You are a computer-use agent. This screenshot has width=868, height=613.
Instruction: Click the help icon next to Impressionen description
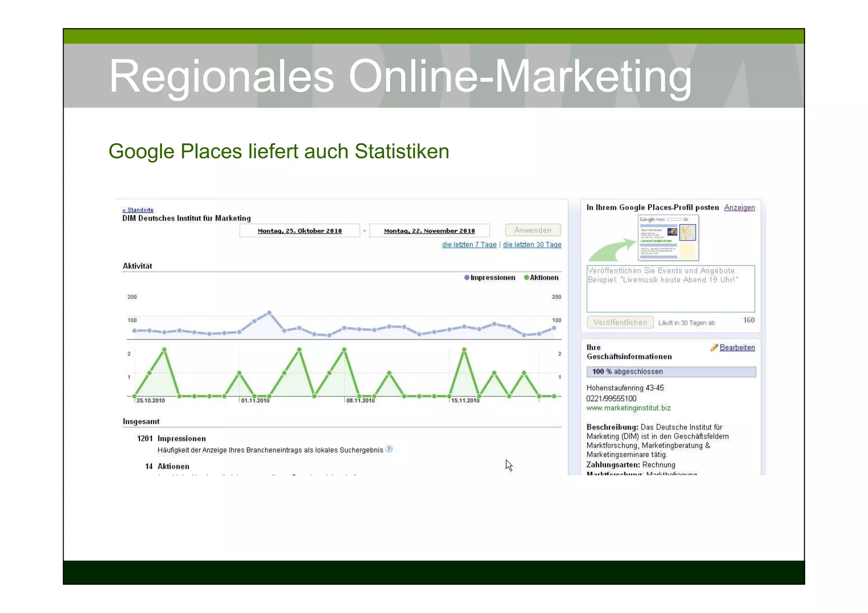(389, 449)
